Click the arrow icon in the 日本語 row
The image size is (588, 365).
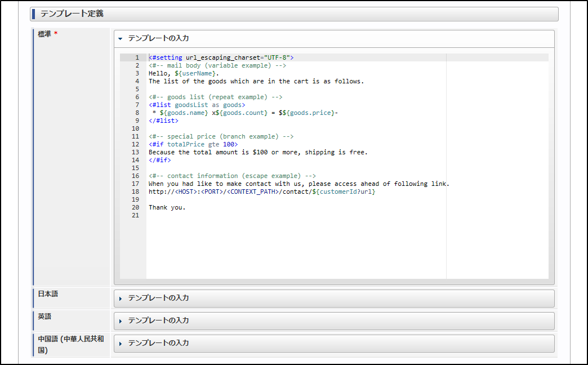[121, 298]
